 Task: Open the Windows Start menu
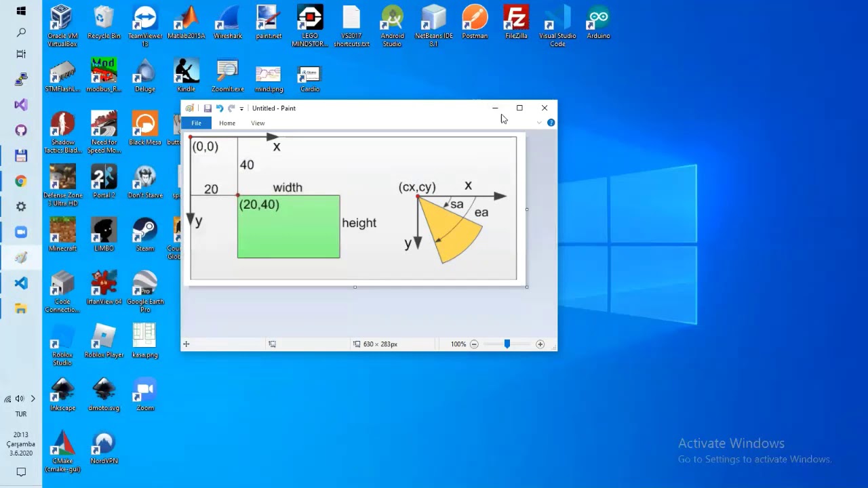(x=21, y=11)
